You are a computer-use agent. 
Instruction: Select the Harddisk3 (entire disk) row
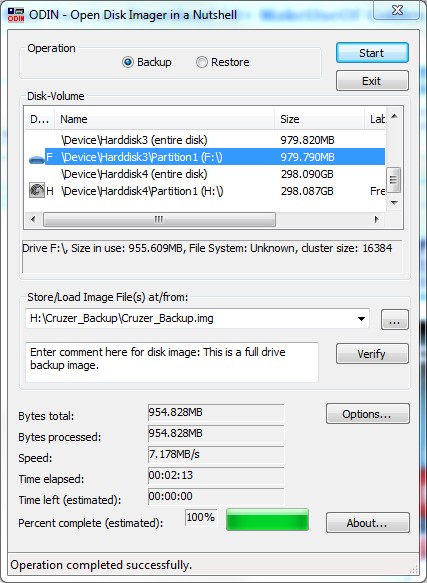205,140
